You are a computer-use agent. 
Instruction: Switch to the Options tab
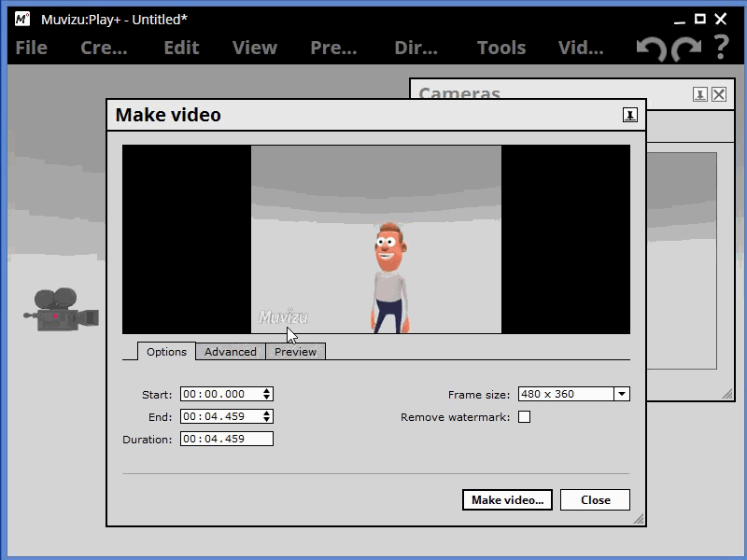[166, 352]
